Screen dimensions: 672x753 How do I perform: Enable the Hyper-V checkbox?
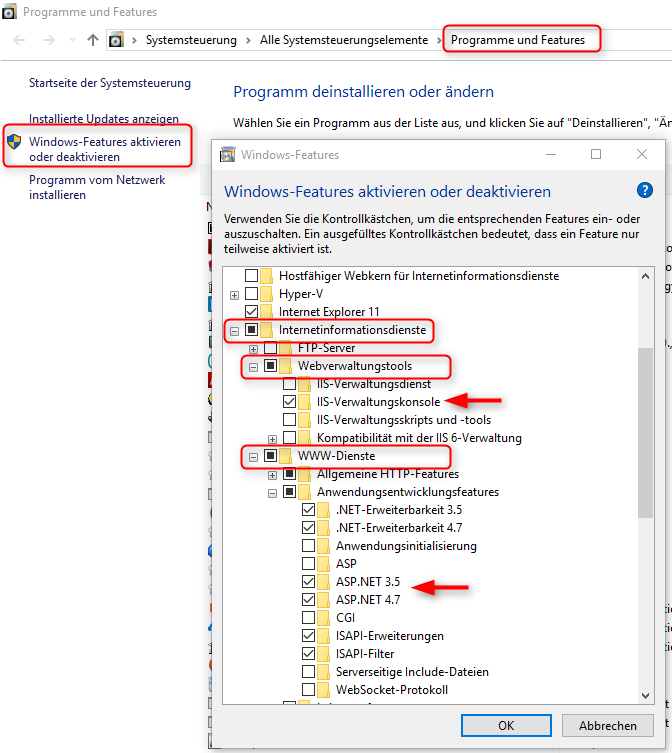tap(251, 293)
